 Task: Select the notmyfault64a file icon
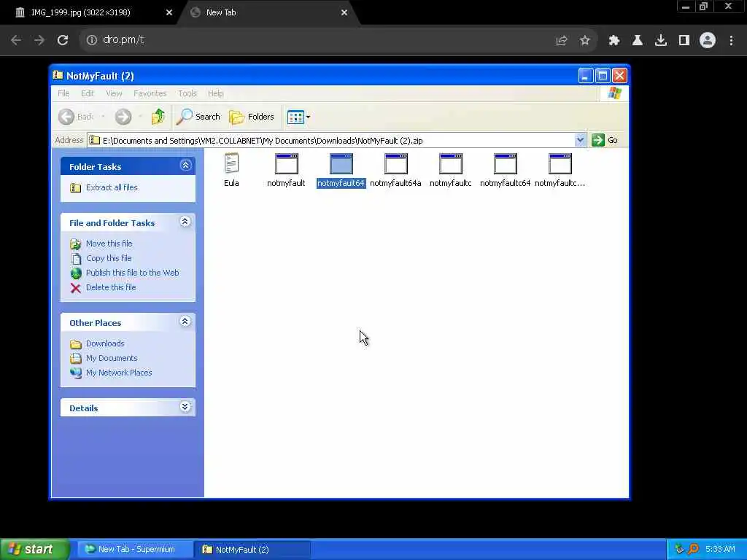pyautogui.click(x=396, y=164)
